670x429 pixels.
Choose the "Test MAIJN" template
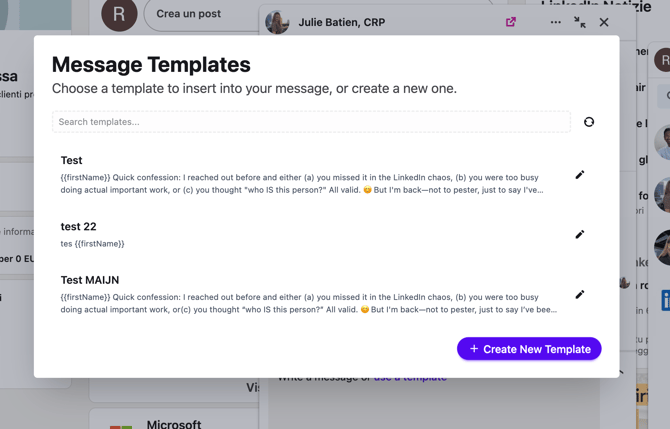pos(300,294)
